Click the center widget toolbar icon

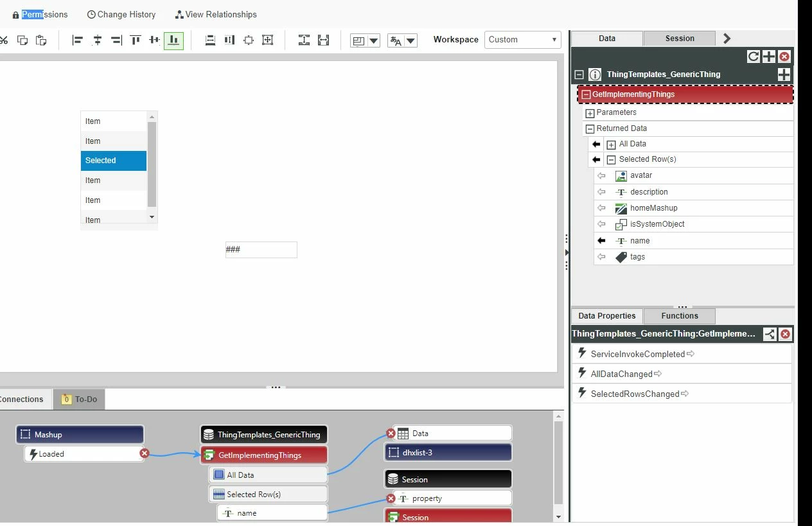(249, 40)
